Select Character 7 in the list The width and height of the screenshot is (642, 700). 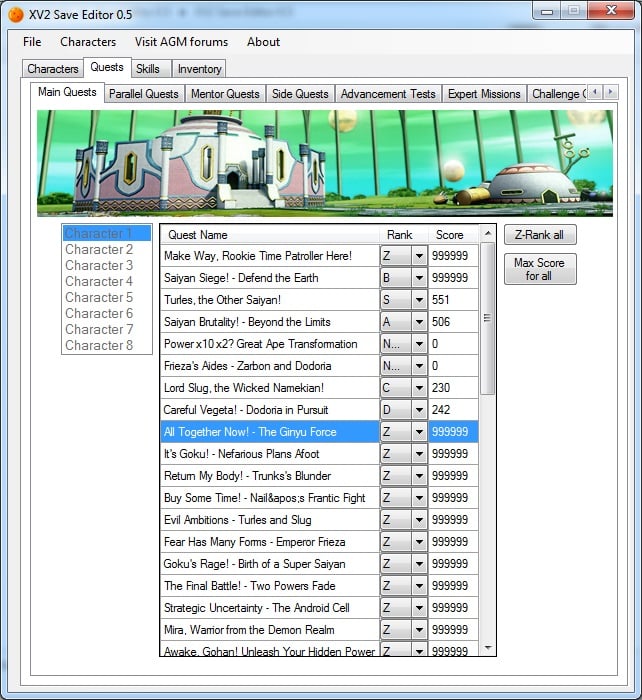click(107, 329)
